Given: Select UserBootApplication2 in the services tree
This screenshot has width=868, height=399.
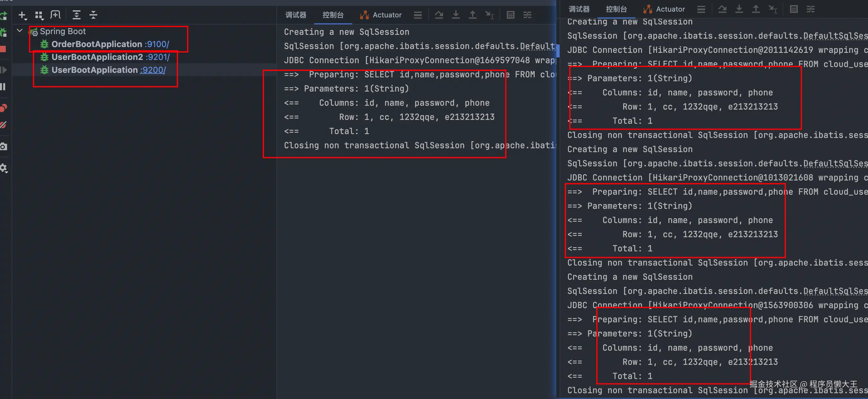Looking at the screenshot, I should pyautogui.click(x=97, y=57).
